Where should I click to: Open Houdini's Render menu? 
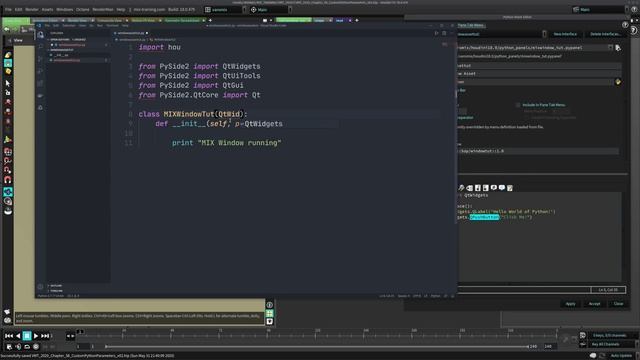pos(32,9)
